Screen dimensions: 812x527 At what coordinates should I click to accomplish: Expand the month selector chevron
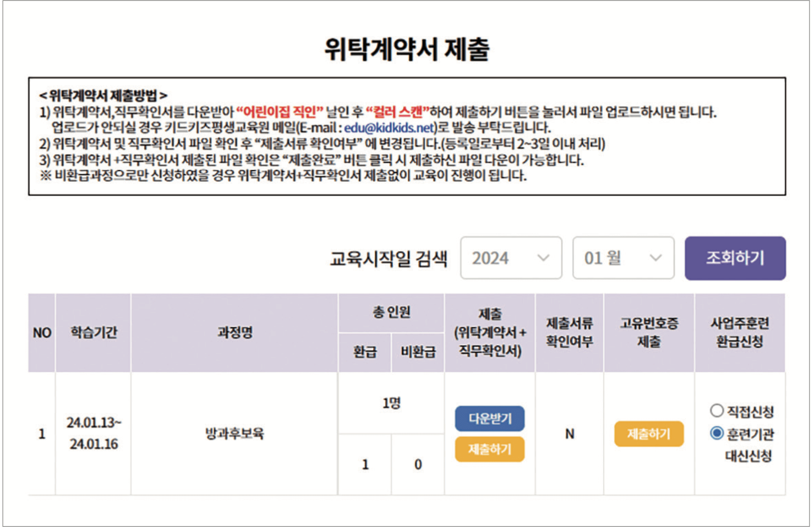(654, 258)
